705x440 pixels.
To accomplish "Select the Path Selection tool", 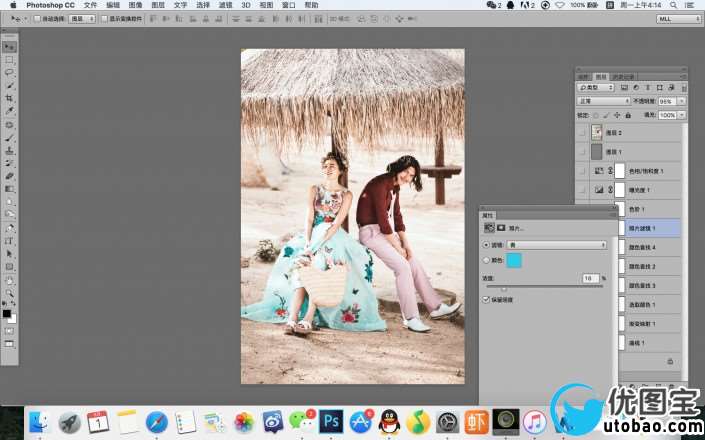I will point(9,254).
